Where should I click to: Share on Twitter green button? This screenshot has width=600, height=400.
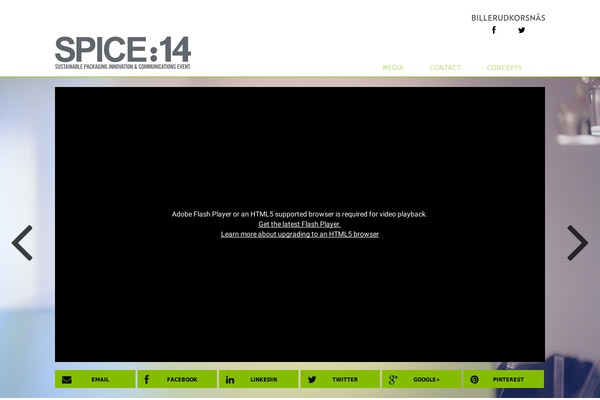tap(340, 379)
